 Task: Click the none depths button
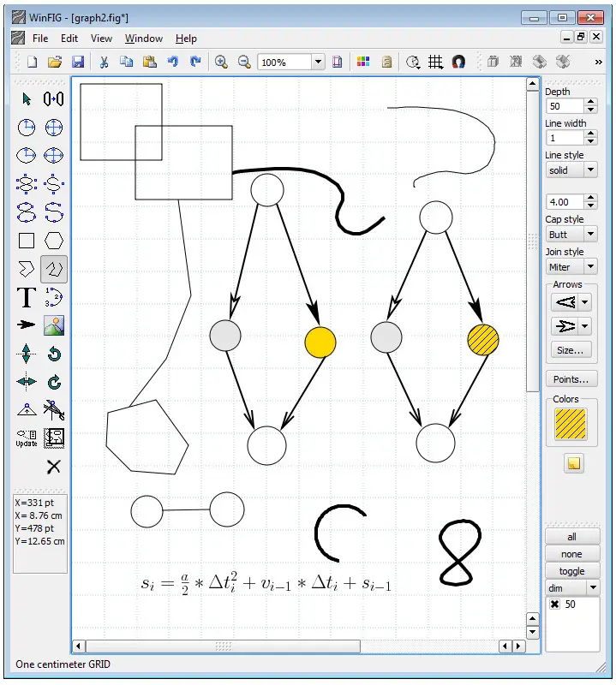tap(571, 554)
